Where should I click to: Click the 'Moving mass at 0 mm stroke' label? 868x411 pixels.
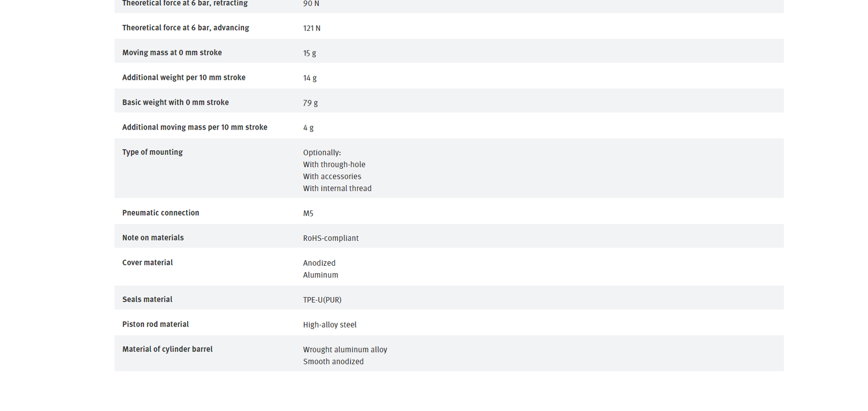(172, 53)
